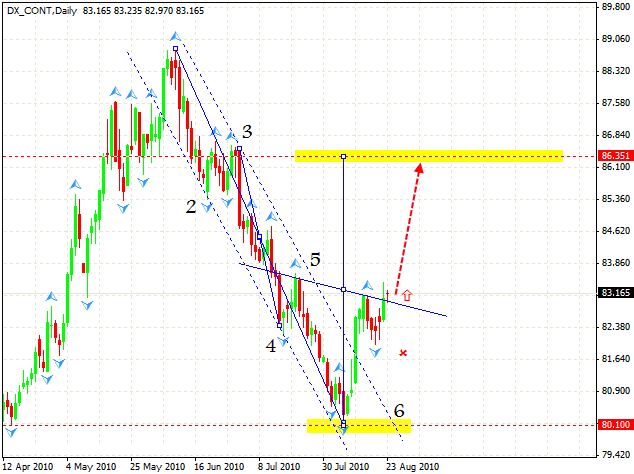
Task: Click the red hollow up-arrow buy signal
Action: click(x=407, y=295)
